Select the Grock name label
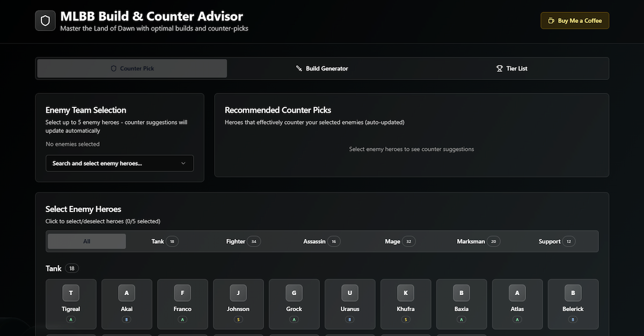644x336 pixels. (x=294, y=309)
